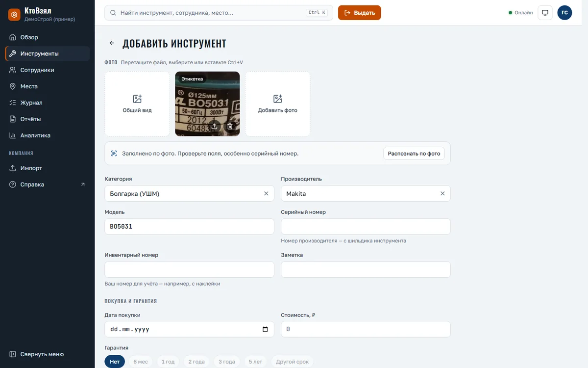Click the Заметка input field
Image resolution: width=588 pixels, height=368 pixels.
366,269
